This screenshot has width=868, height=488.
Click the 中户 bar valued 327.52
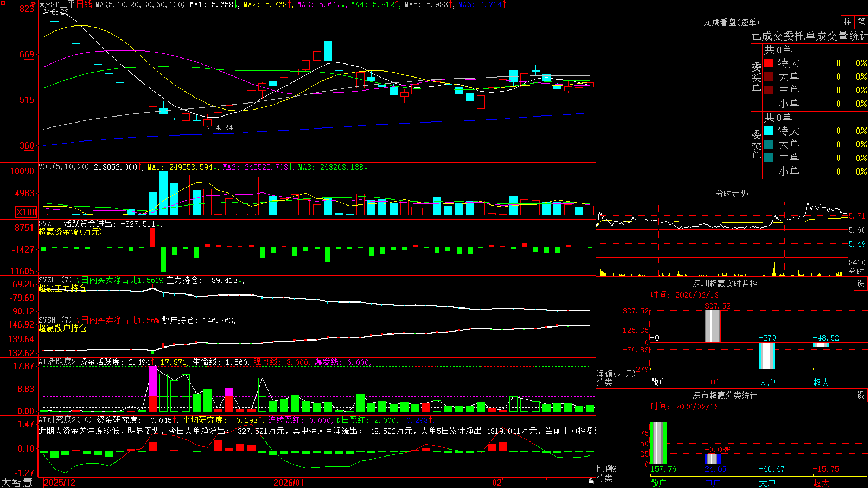713,326
